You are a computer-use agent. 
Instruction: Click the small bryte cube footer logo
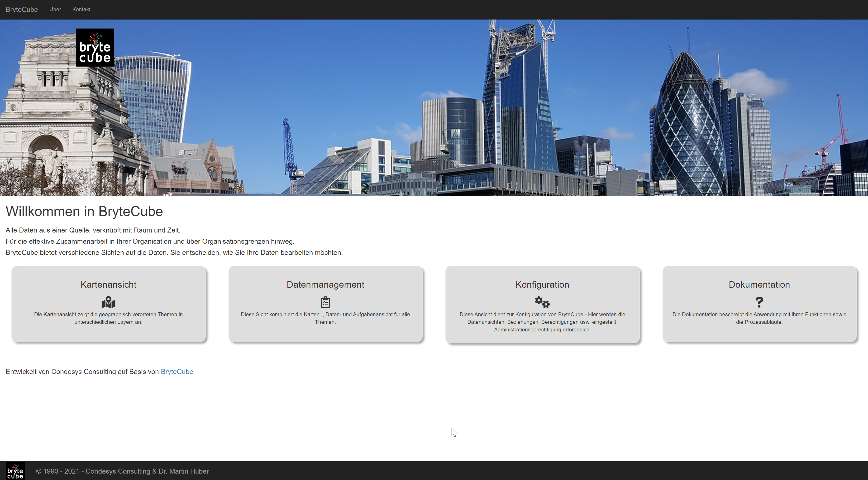tap(15, 471)
